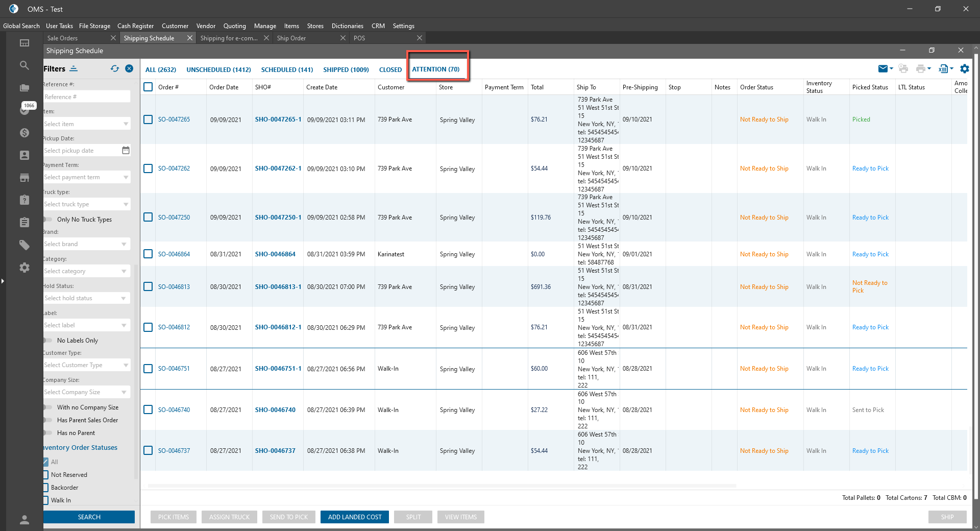Clear filters using the blue X icon

[x=129, y=69]
